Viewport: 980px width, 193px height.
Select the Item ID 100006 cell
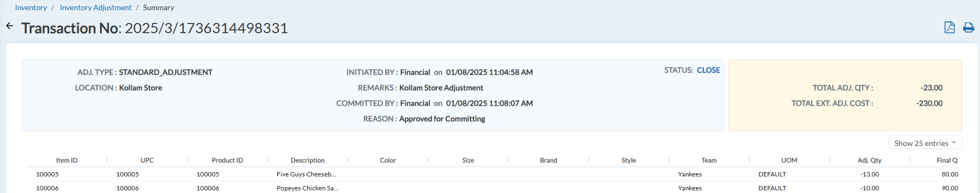click(47, 188)
